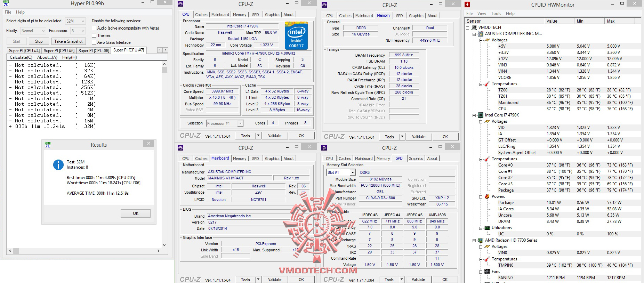This screenshot has width=644, height=283.
Task: Click the title icon of the CPU-Z Memory tab window
Action: 324,5
